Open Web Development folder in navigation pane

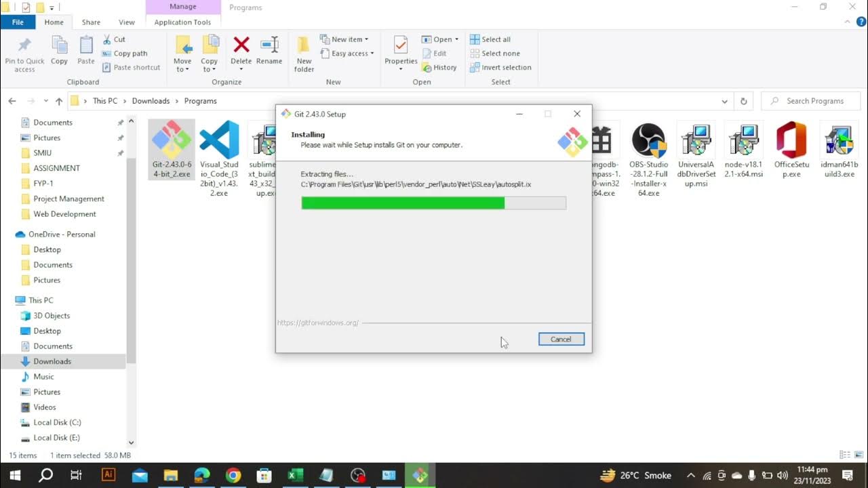click(x=64, y=214)
